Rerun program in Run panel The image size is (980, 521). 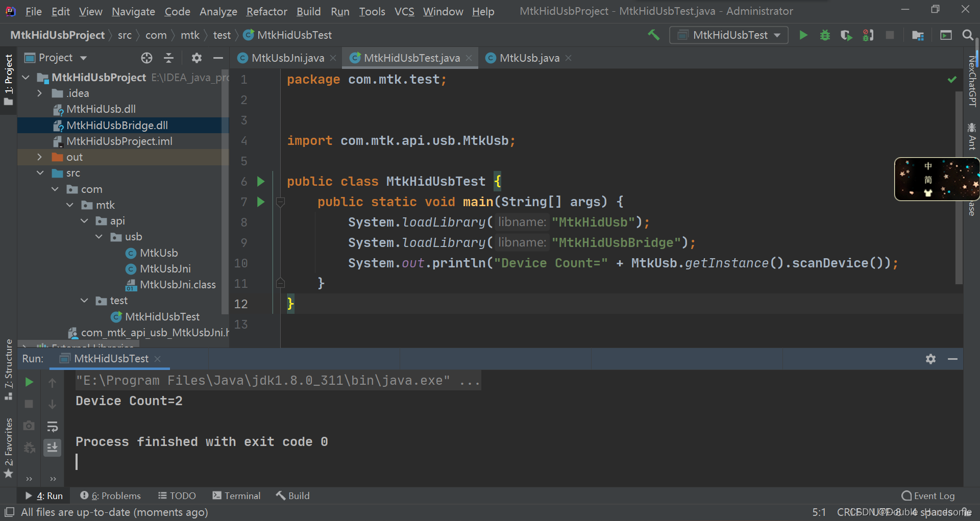point(29,382)
